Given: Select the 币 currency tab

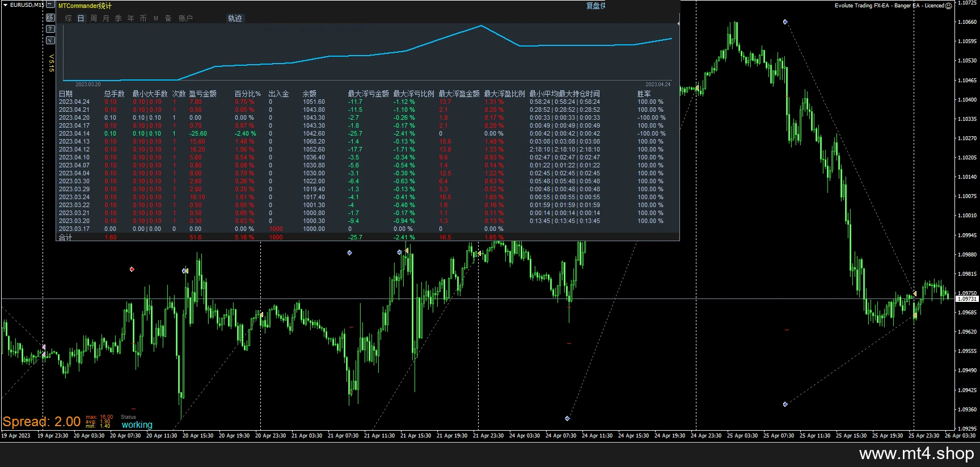Looking at the screenshot, I should 143,18.
